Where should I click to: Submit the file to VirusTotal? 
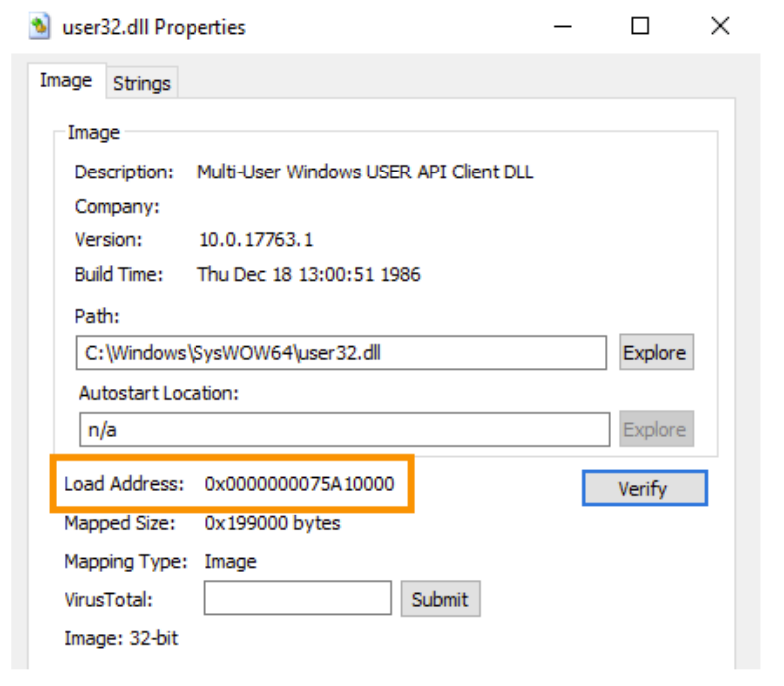(x=440, y=599)
